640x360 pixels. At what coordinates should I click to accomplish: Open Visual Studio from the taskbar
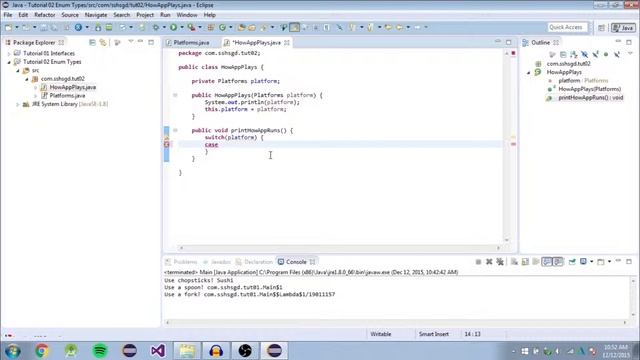(x=158, y=351)
